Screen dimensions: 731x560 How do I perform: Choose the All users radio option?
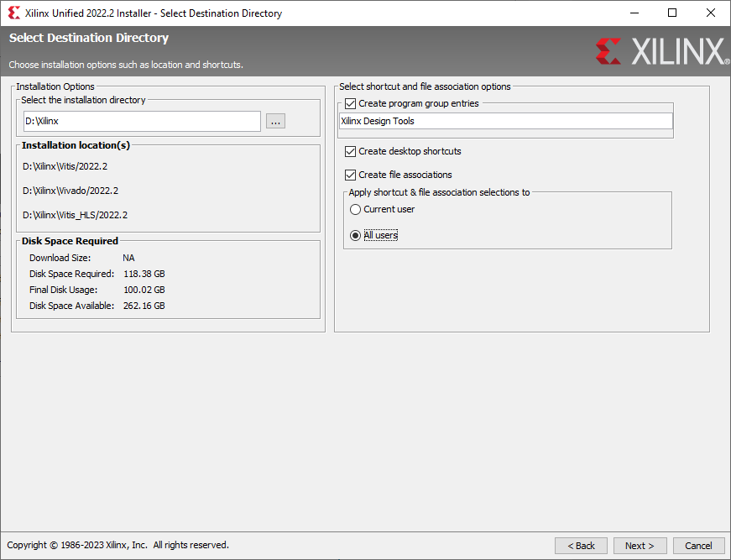click(x=356, y=236)
